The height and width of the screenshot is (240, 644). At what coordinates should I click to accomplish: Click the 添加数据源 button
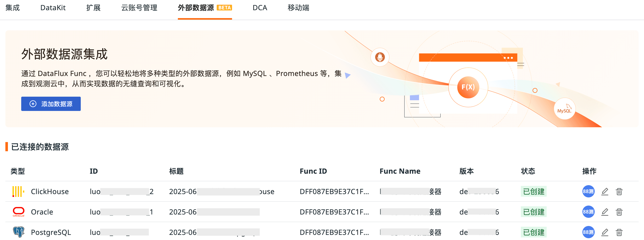tap(51, 104)
